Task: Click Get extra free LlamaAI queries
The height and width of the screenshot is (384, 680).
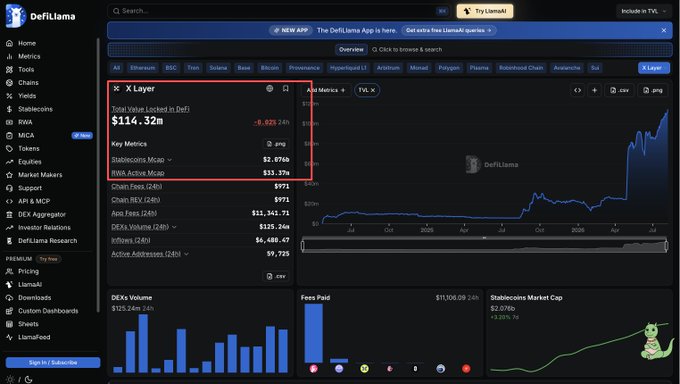Action: coord(448,30)
